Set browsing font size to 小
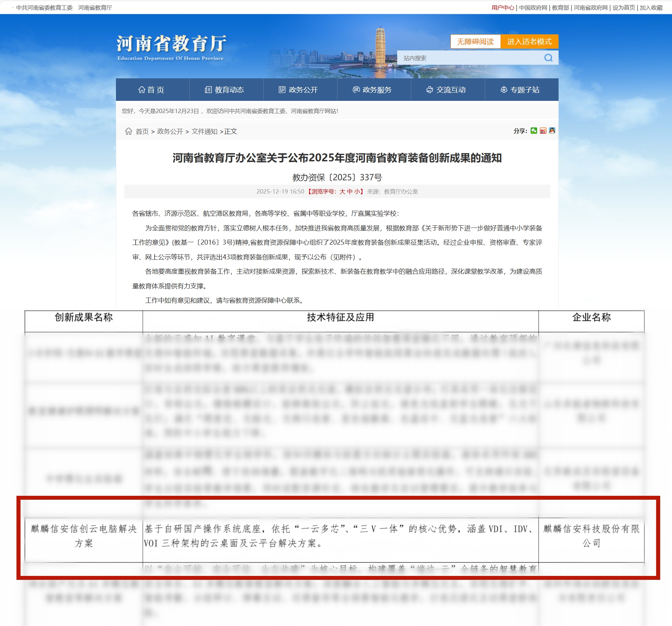672x626 pixels. tap(357, 192)
